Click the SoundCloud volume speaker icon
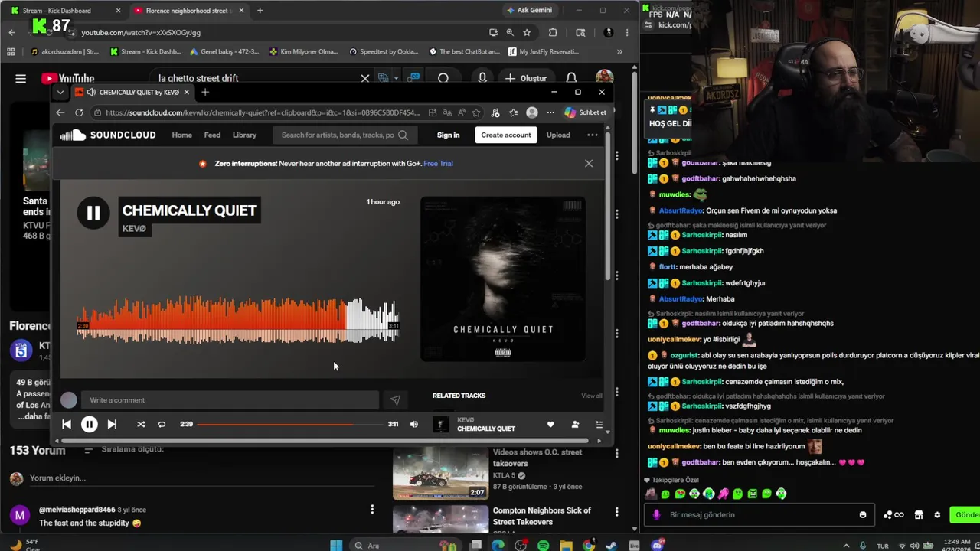The width and height of the screenshot is (980, 551). 414,424
